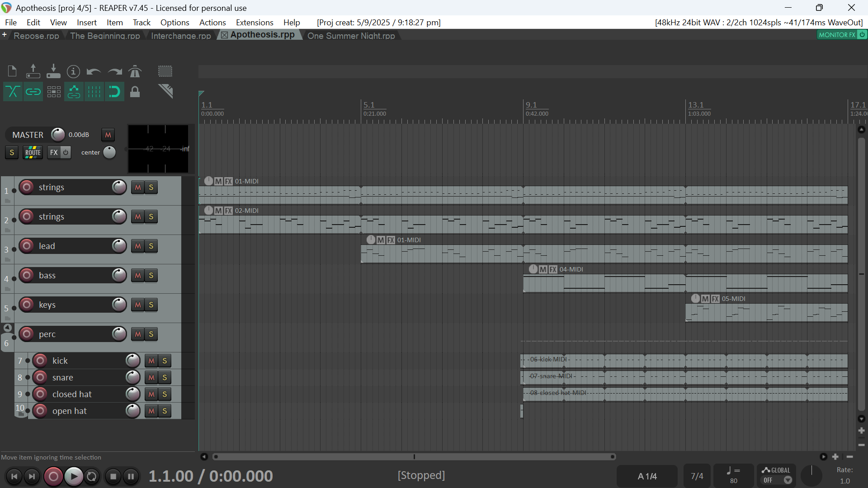Toggle the ripple editing icon
Screen dimensions: 868x488
54,92
